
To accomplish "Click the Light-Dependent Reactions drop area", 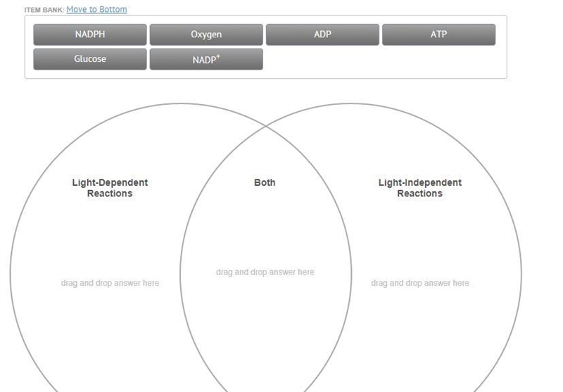I will (x=110, y=283).
